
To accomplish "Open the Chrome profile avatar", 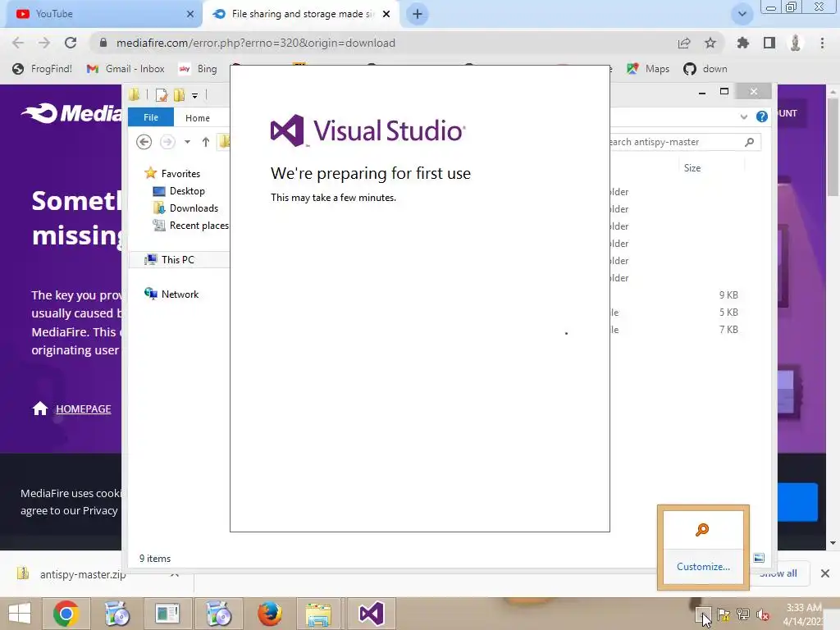I will (796, 43).
